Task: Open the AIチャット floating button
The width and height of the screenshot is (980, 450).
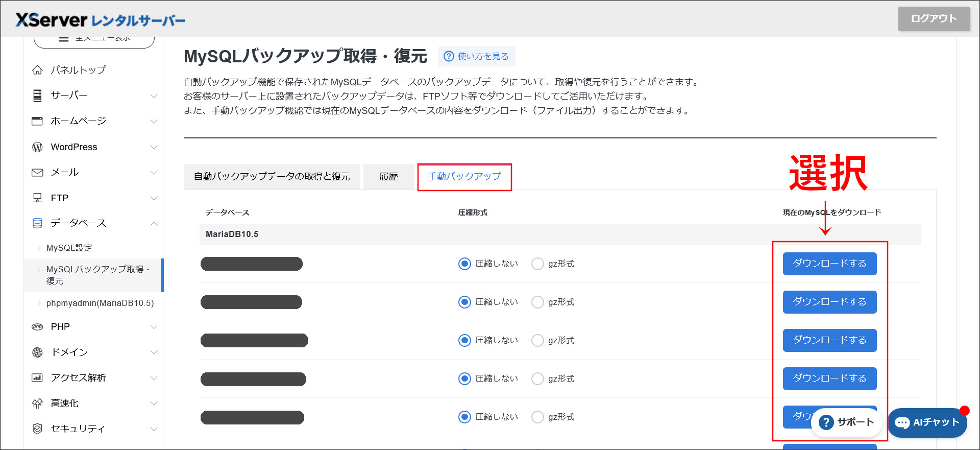Action: pos(927,423)
